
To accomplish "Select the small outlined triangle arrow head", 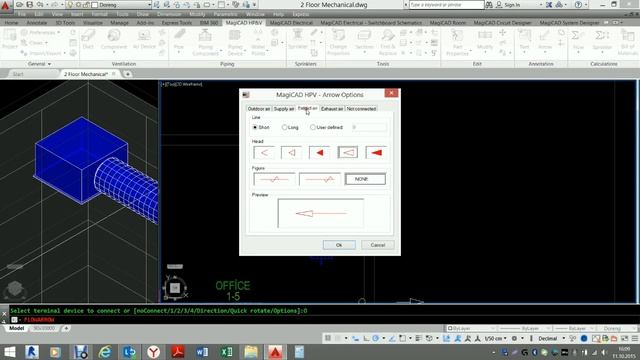I will pos(291,153).
